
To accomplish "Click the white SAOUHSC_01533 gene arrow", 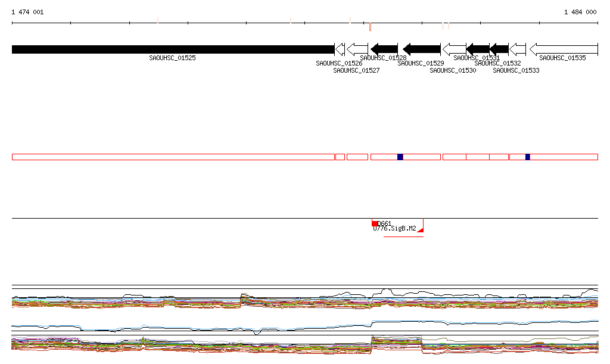I will (518, 49).
